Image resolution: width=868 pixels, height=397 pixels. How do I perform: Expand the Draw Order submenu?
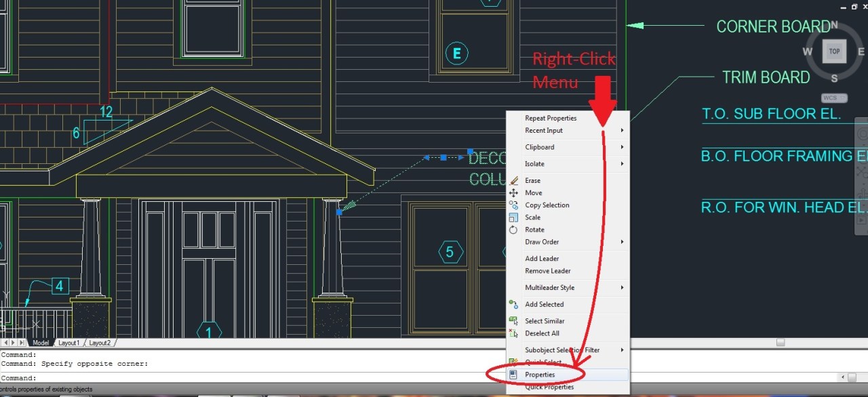point(542,242)
